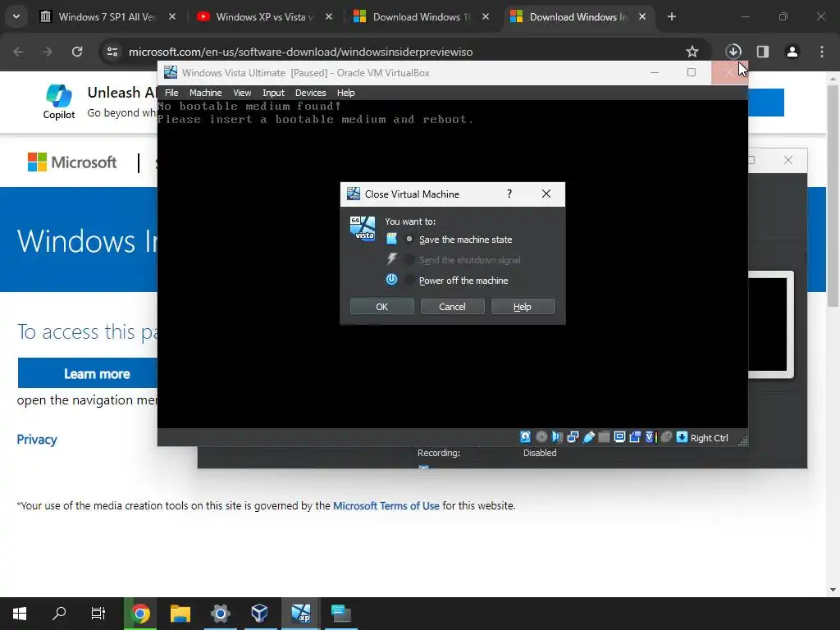Open the Input menu in VirtualBox

click(x=273, y=93)
